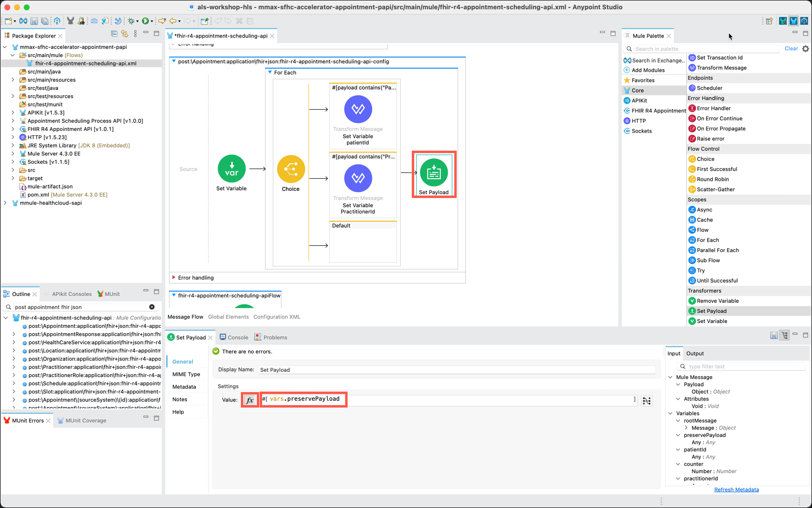Screen dimensions: 812x508
Task: Select Scatter-Gather component in palette
Action: (712, 189)
